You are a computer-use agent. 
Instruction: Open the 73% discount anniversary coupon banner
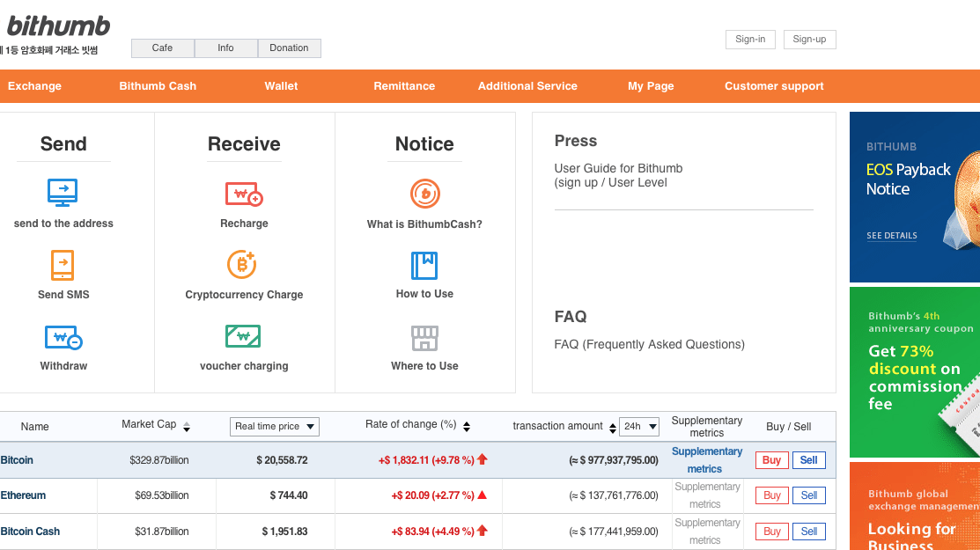[914, 372]
